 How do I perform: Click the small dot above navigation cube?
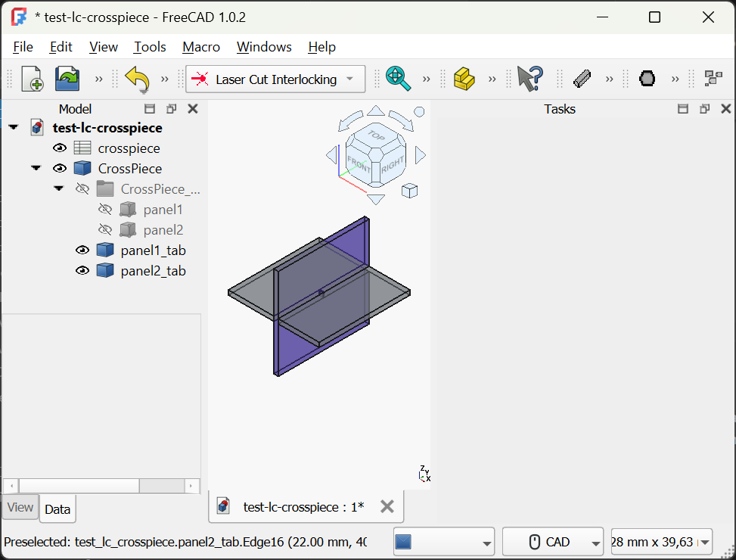tap(419, 112)
